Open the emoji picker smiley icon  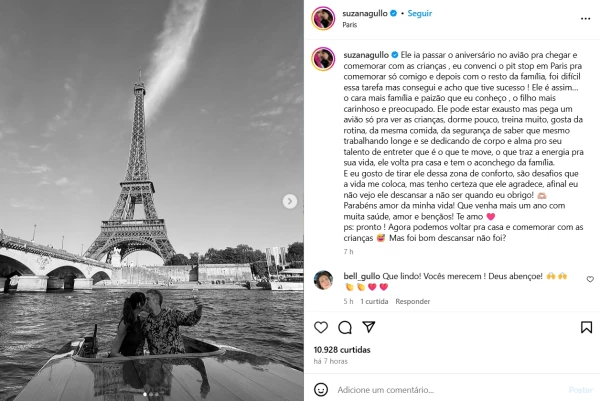tap(321, 390)
